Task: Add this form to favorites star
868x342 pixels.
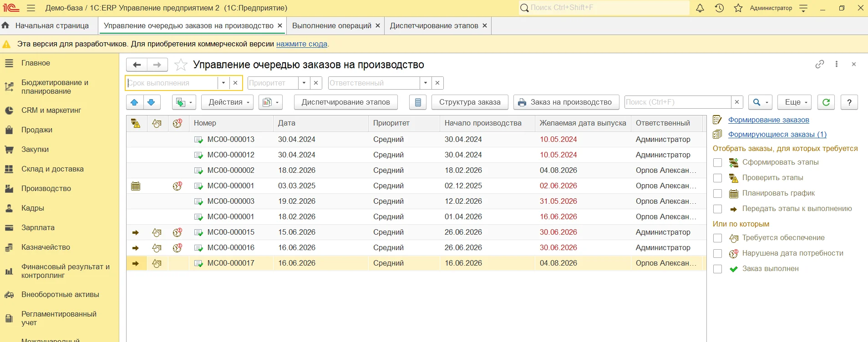Action: pos(181,65)
